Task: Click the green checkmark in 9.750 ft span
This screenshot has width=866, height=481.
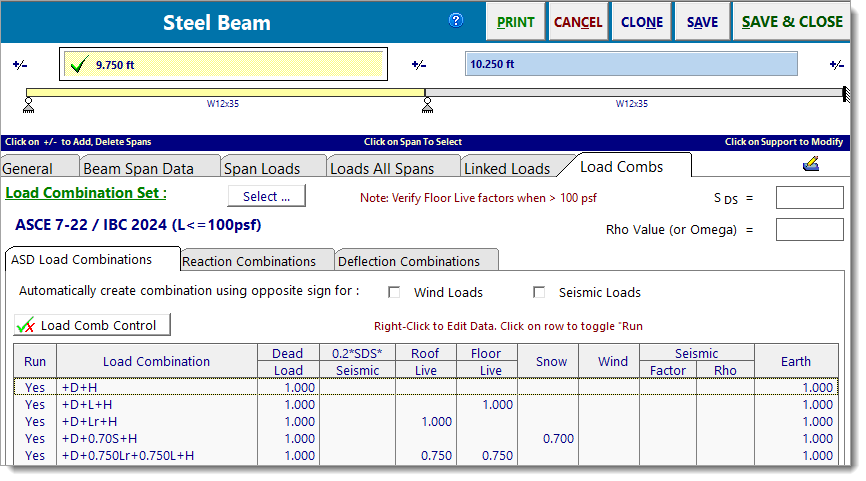Action: 78,65
